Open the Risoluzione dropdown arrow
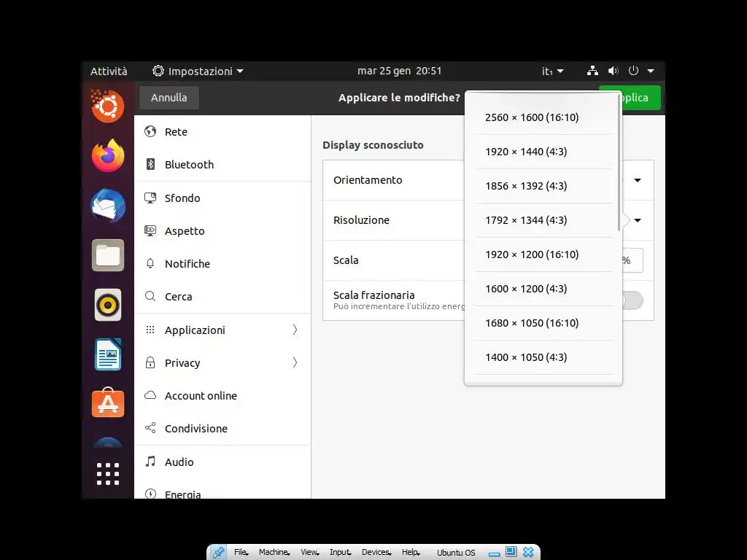Viewport: 747px width, 560px height. (638, 220)
